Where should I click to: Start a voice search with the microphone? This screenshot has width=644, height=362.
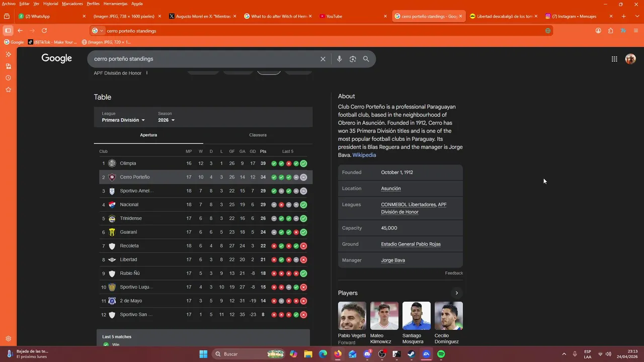pos(339,59)
